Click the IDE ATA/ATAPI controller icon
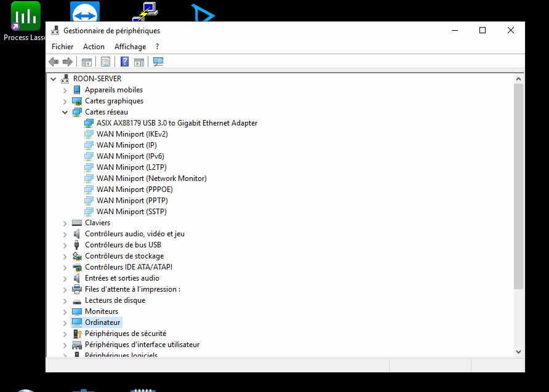This screenshot has height=392, width=549. [77, 267]
